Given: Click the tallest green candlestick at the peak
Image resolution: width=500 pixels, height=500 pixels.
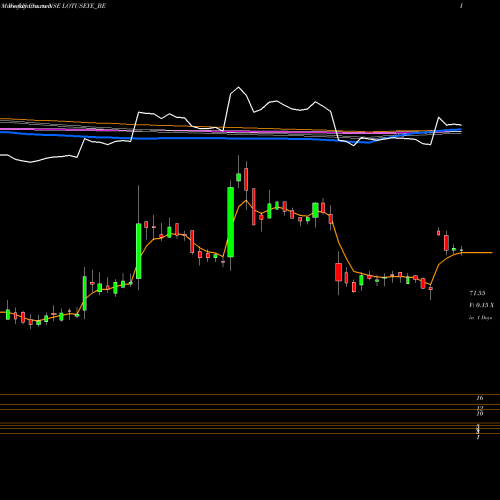Looking at the screenshot, I should point(230,222).
